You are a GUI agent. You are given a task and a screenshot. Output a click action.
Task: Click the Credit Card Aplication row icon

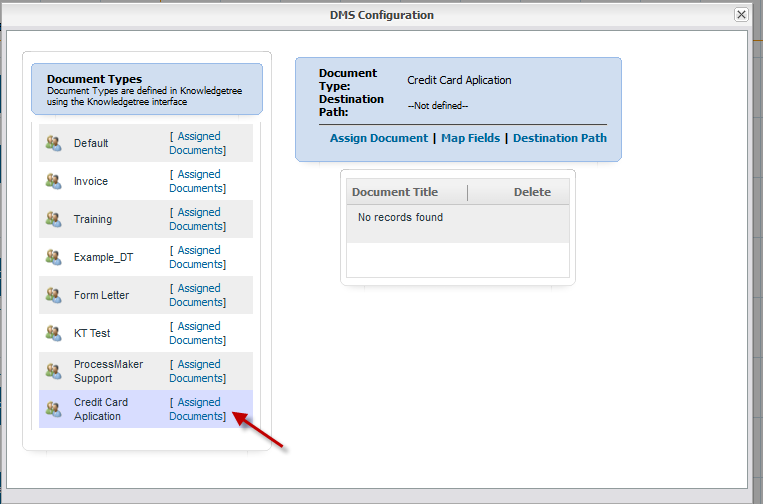coord(54,409)
